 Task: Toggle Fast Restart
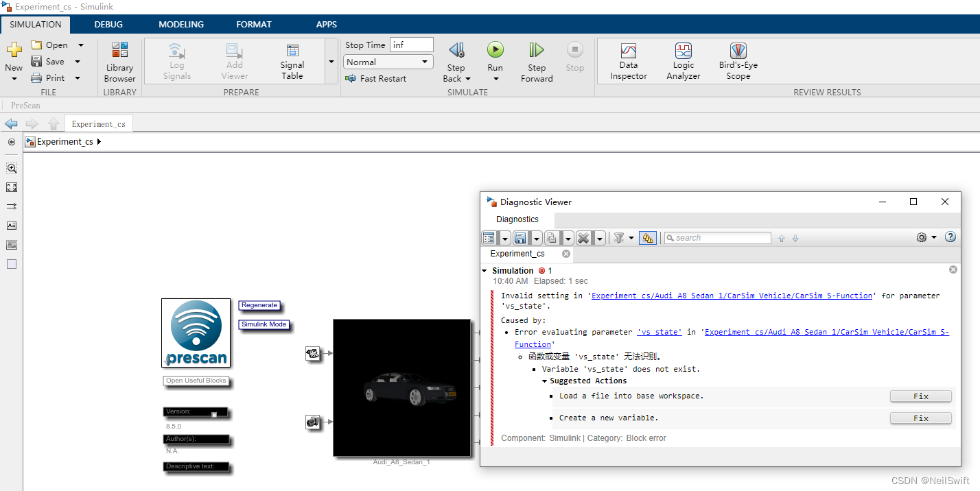375,79
